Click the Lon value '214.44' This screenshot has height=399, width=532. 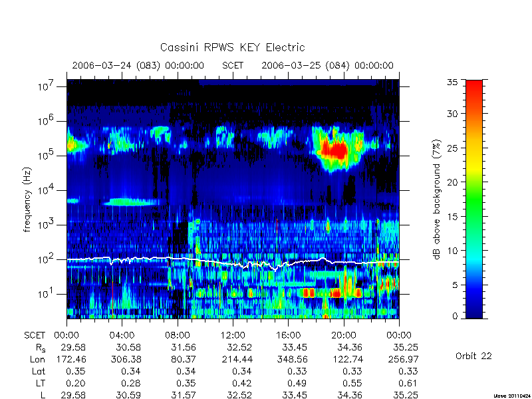pos(237,359)
